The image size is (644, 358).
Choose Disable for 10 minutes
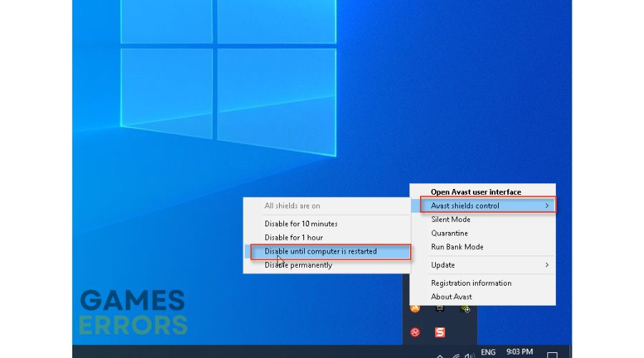click(327, 223)
